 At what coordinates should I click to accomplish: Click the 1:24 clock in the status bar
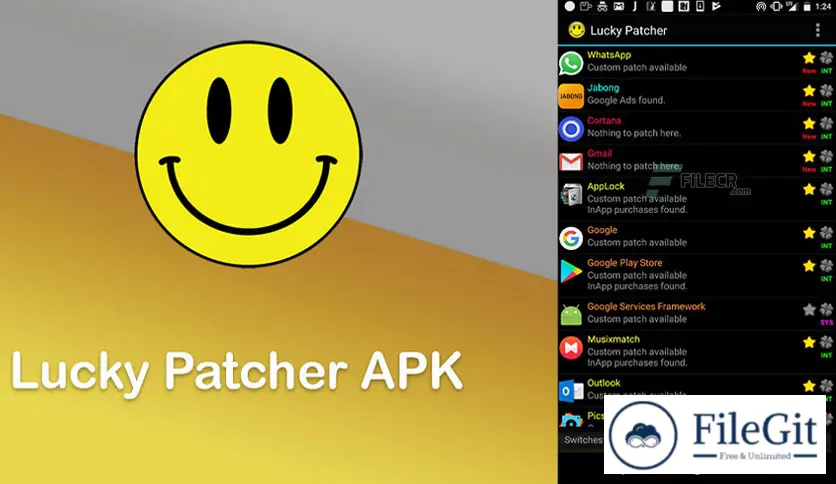coord(823,6)
